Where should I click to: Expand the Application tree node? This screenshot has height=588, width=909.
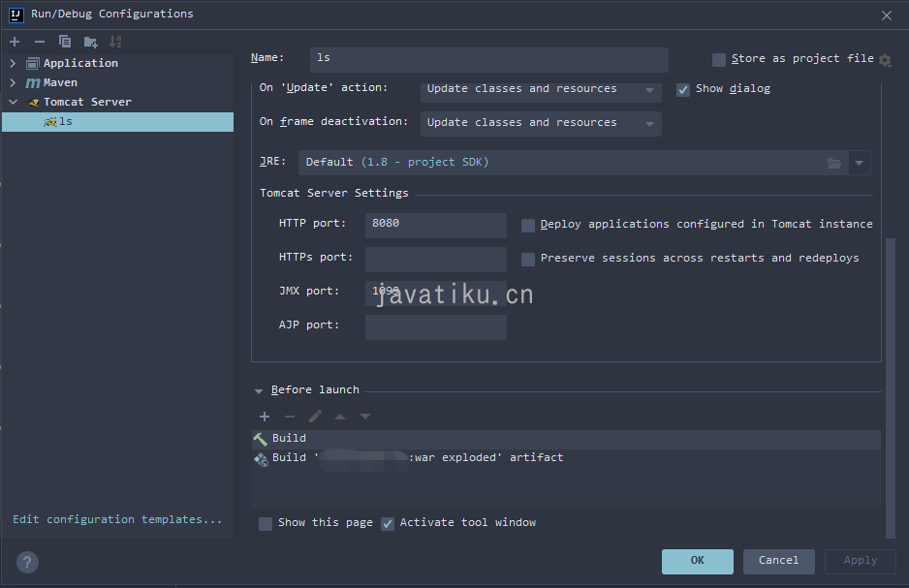click(x=13, y=63)
